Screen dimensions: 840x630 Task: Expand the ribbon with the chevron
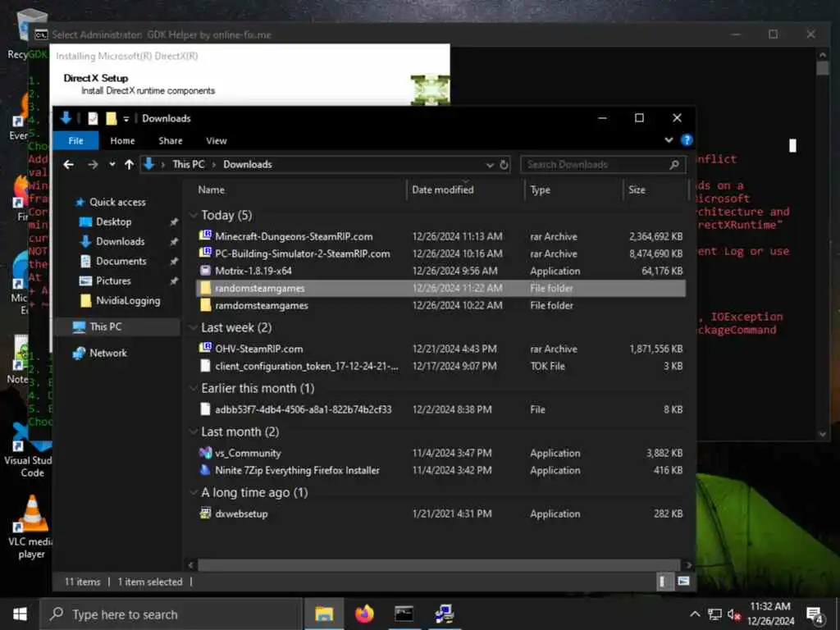669,139
